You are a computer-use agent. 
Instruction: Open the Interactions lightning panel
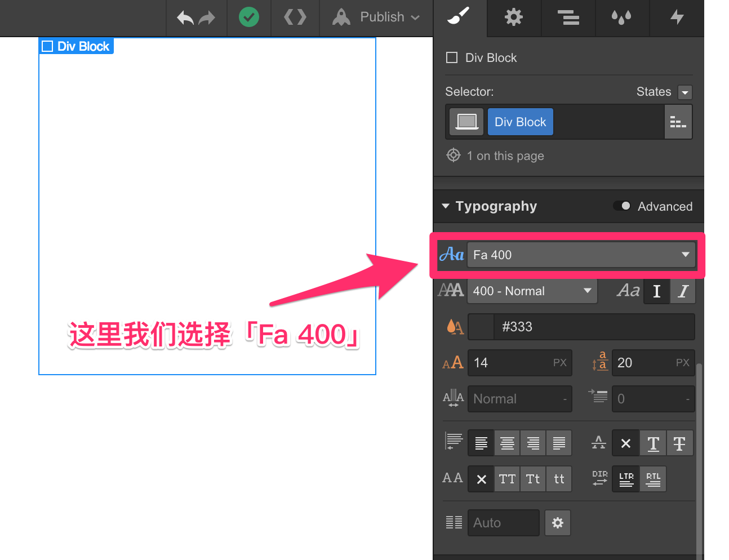pyautogui.click(x=677, y=17)
